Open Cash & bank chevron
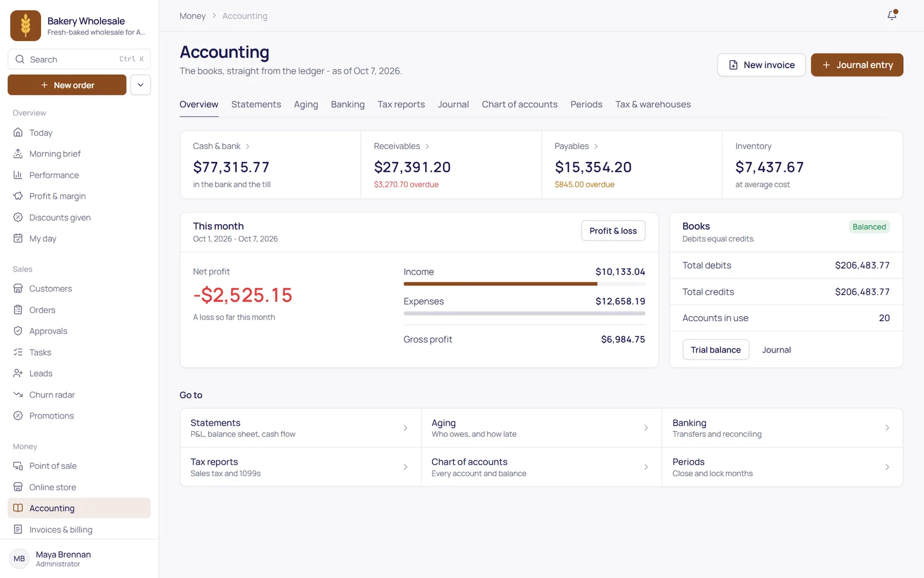924x578 pixels. tap(248, 147)
